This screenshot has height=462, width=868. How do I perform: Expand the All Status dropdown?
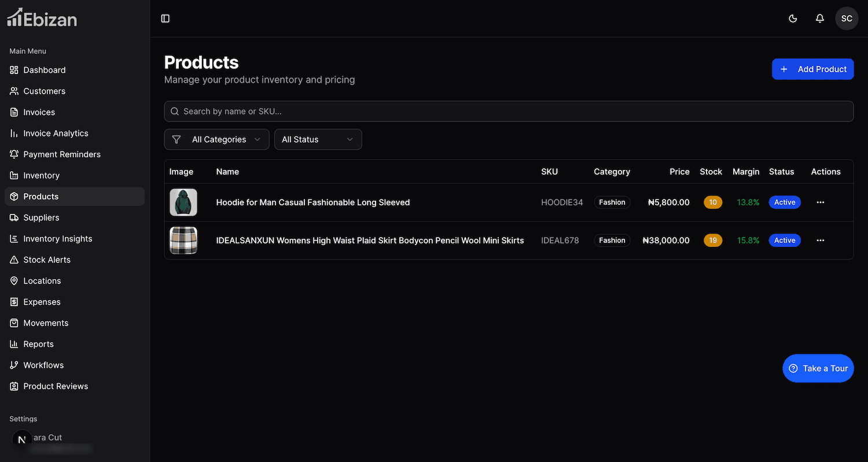pos(318,139)
